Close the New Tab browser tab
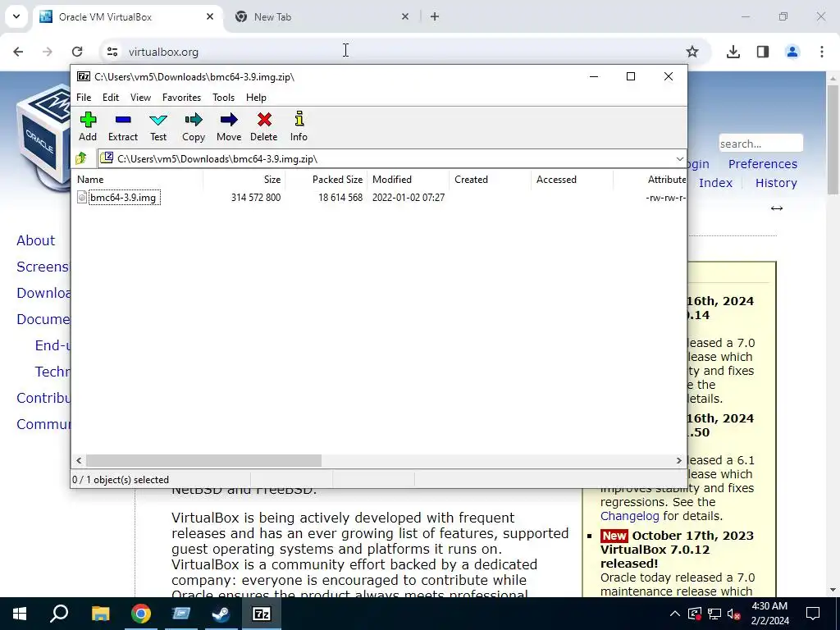 click(405, 16)
